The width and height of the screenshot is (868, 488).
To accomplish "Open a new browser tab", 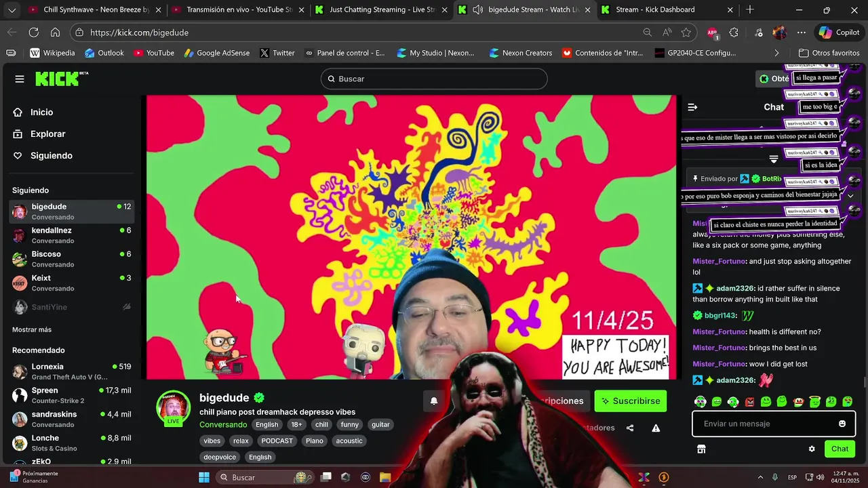I will click(750, 10).
